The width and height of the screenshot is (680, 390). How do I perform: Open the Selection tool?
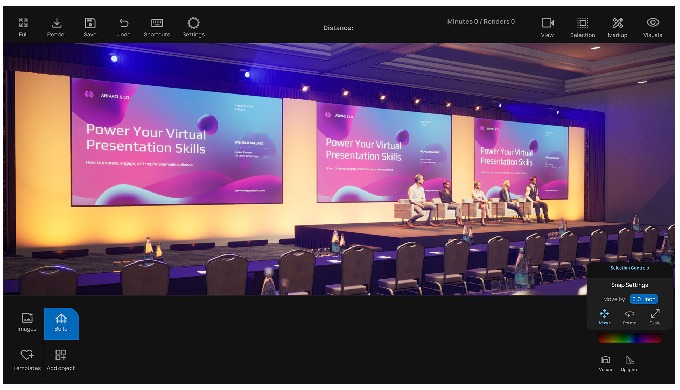tap(582, 23)
